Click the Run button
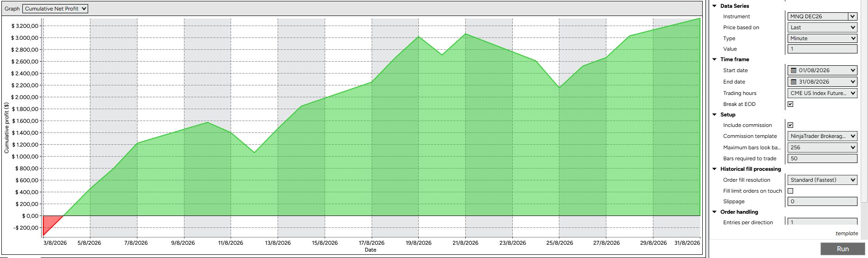 coord(842,249)
